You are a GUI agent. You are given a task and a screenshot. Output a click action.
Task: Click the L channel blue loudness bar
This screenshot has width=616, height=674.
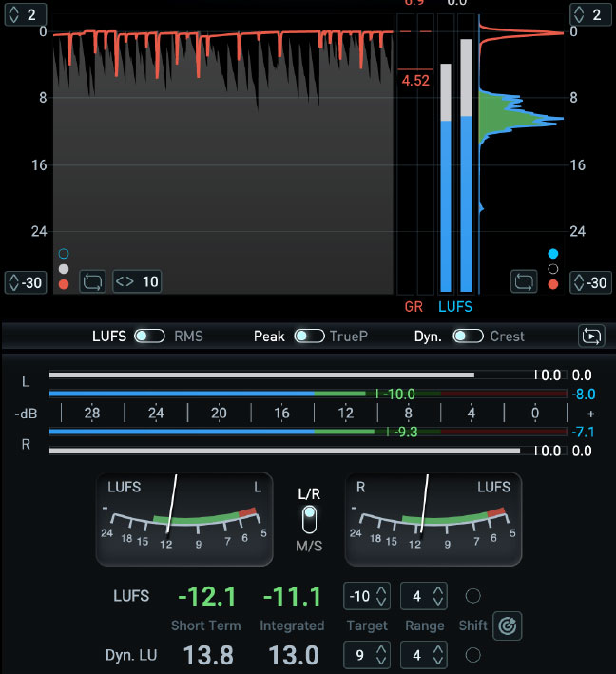click(308, 394)
